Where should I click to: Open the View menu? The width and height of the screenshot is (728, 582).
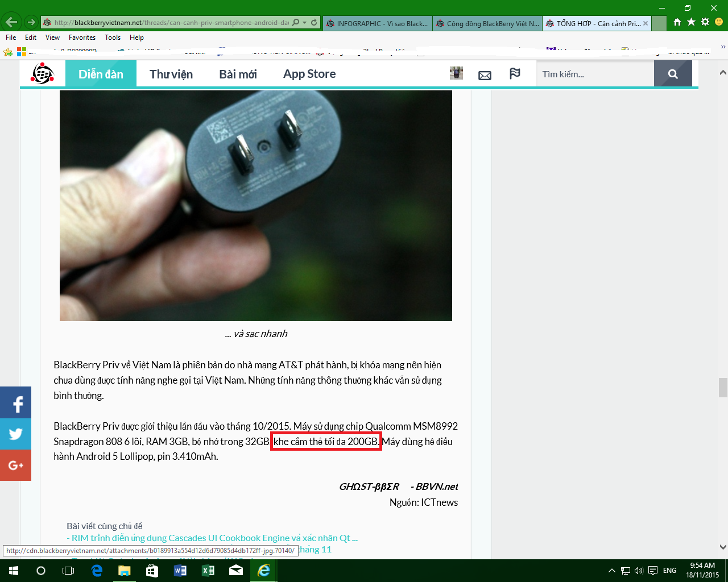coord(52,38)
